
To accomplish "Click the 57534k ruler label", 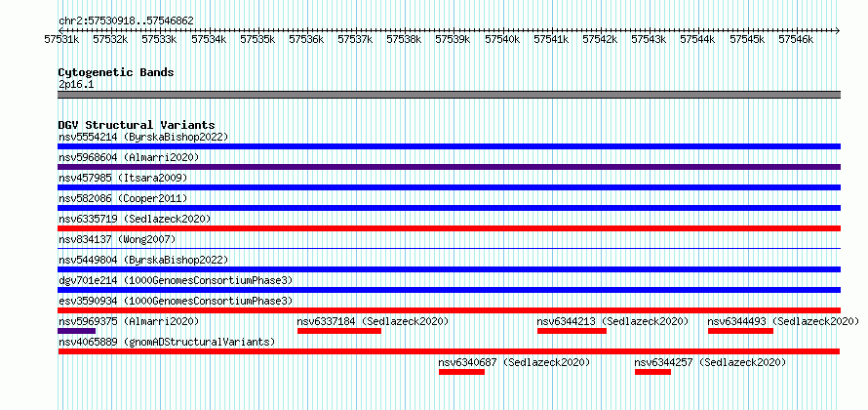I will click(x=210, y=39).
